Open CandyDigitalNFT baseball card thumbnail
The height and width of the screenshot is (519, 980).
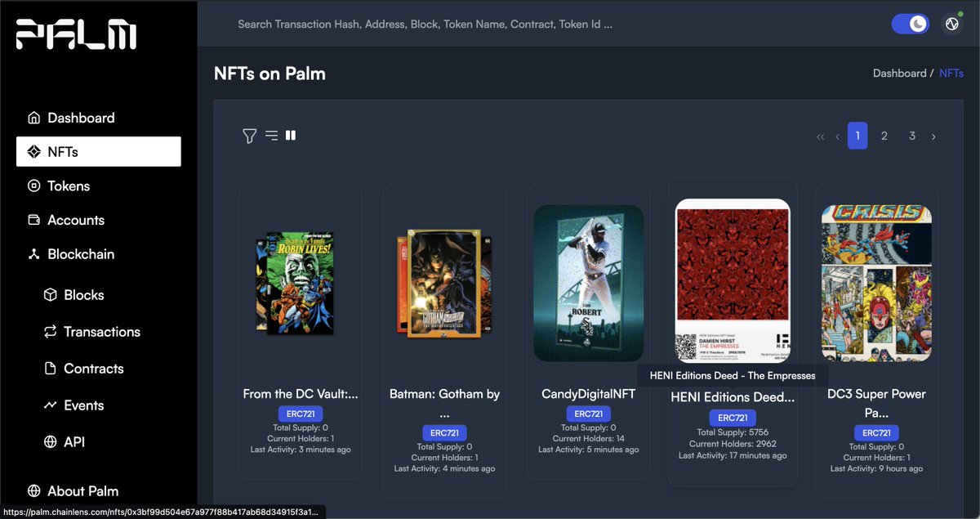[589, 283]
